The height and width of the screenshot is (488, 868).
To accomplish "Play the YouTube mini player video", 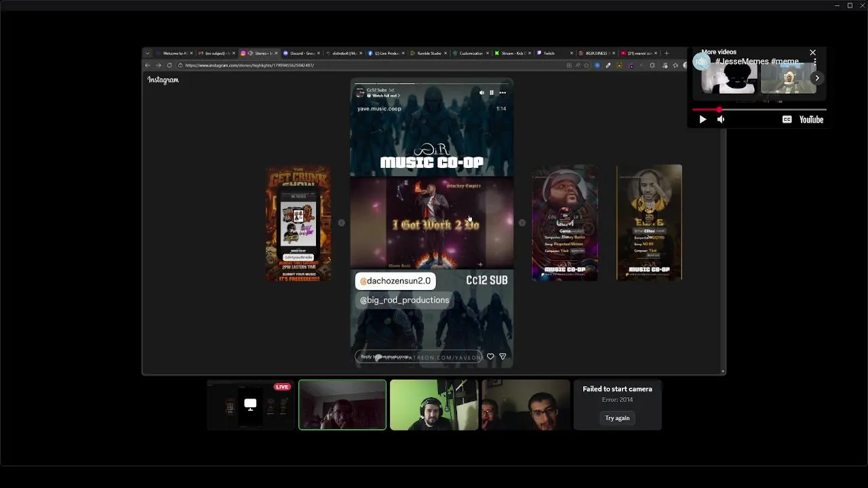I will 703,119.
